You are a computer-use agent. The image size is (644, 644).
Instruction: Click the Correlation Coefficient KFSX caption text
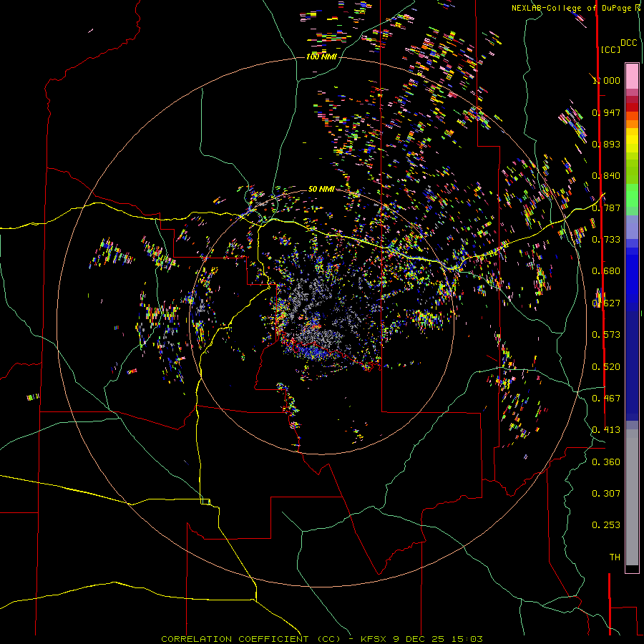pos(321,639)
